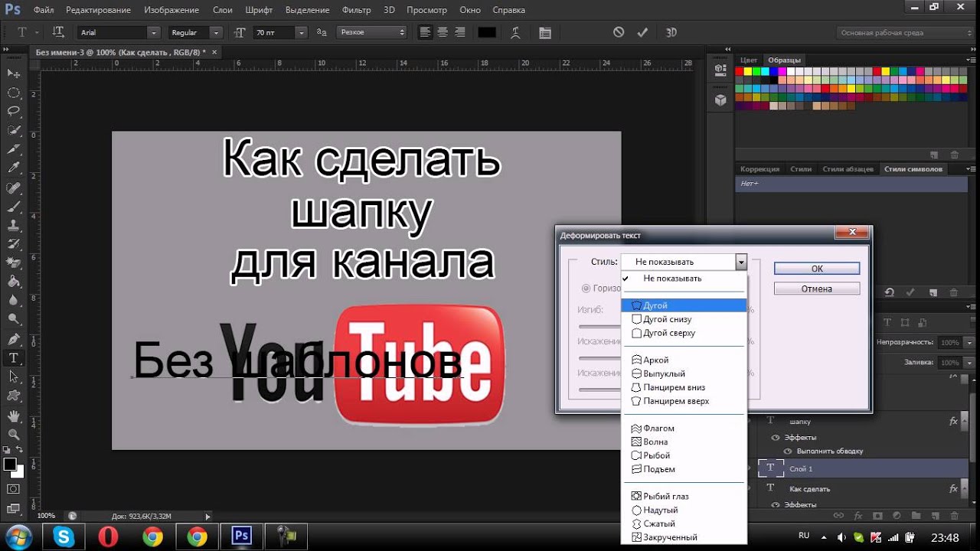Viewport: 980px width, 551px height.
Task: Select the Как сделать text layer
Action: click(861, 488)
